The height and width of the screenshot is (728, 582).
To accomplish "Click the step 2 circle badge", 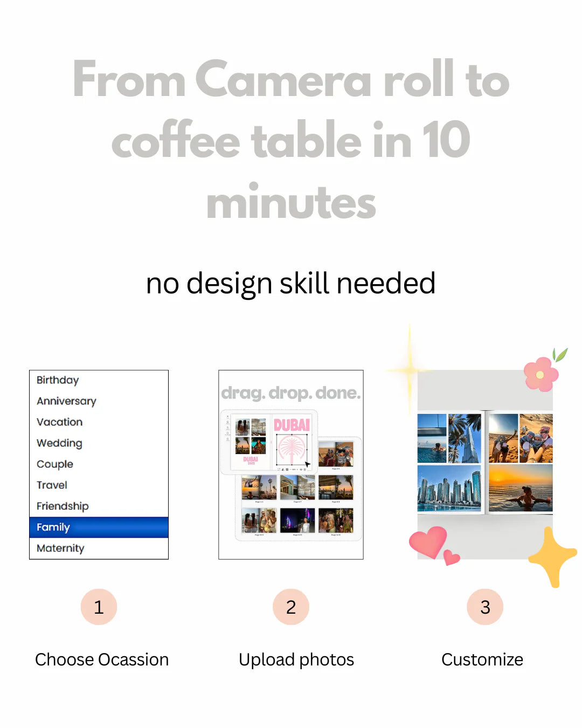I will tap(291, 607).
